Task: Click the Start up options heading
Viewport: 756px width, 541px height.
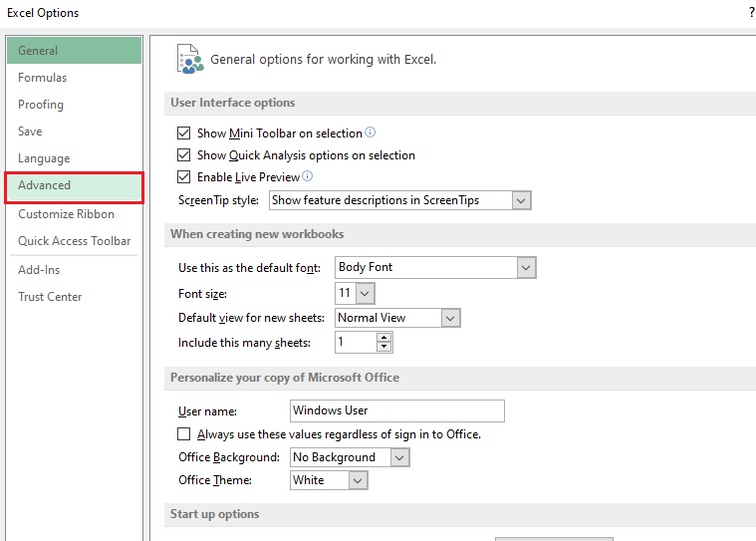Action: click(x=214, y=514)
